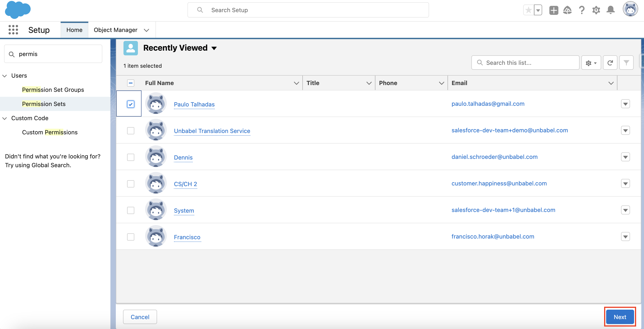Open row actions for Francisco
The width and height of the screenshot is (644, 329).
625,237
